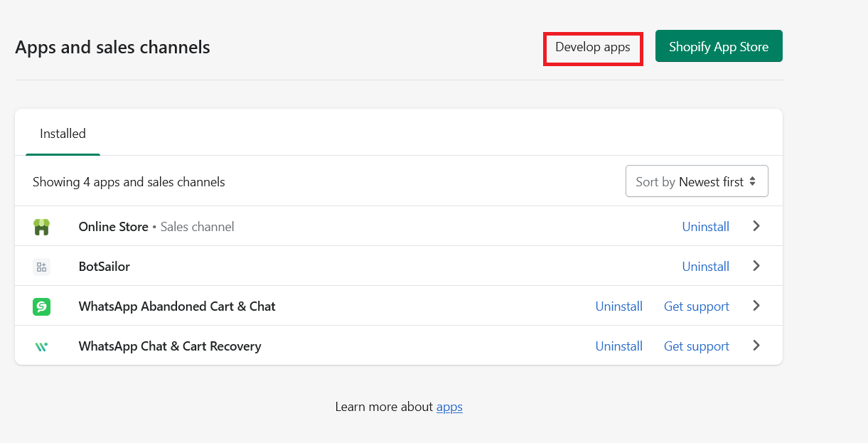Open the Shopify App Store
The width and height of the screenshot is (868, 443).
pyautogui.click(x=719, y=46)
